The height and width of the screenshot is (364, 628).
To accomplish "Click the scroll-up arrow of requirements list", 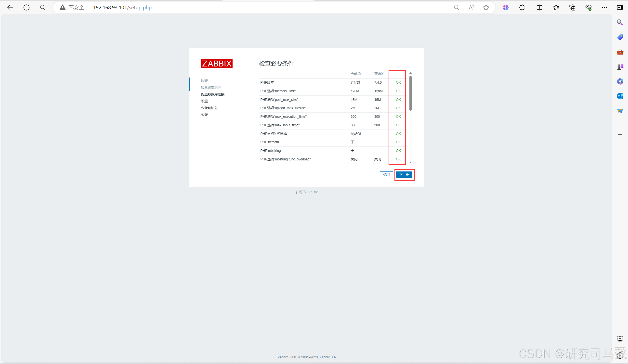I will tap(410, 73).
